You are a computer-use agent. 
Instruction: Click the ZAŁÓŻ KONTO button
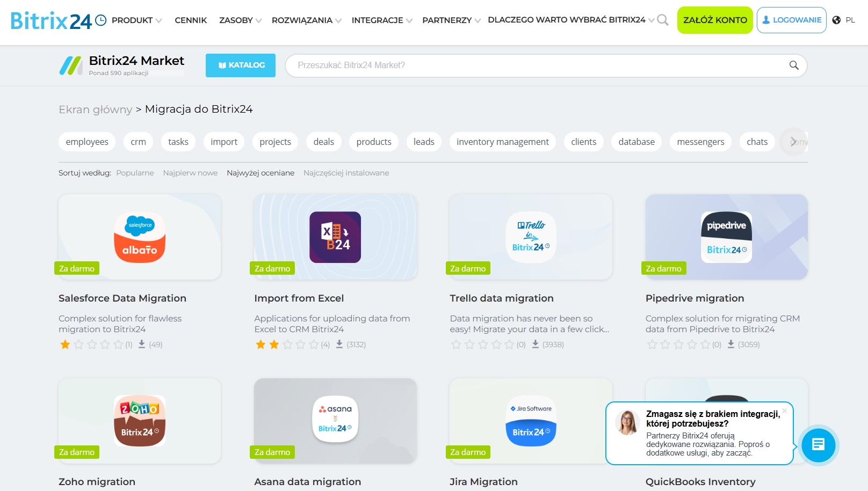(x=715, y=20)
